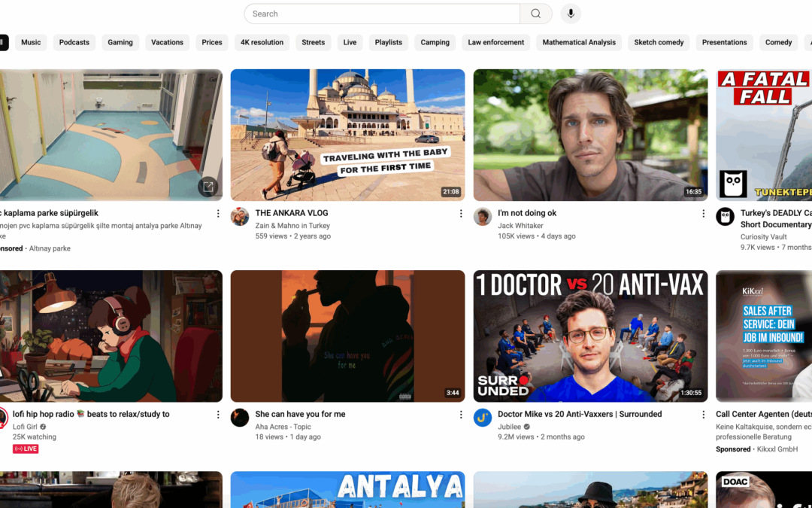812x508 pixels.
Task: Filter by Mathematical Analysis chip
Action: [x=579, y=42]
